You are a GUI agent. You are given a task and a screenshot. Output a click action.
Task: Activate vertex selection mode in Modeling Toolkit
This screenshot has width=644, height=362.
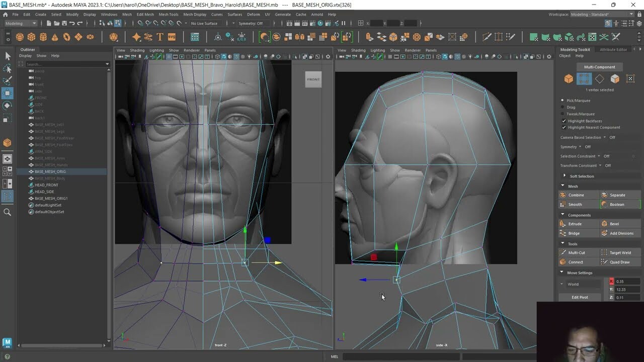point(584,79)
